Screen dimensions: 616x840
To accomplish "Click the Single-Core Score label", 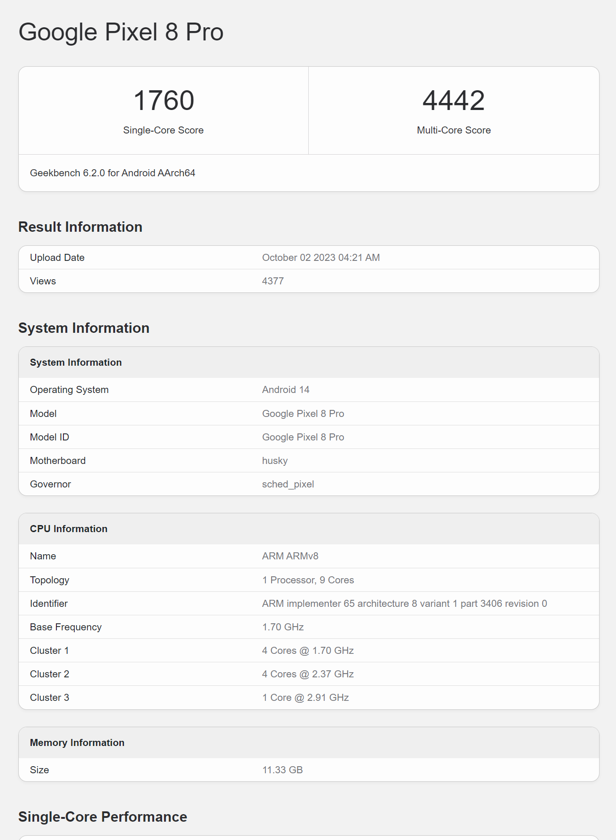I will point(163,130).
